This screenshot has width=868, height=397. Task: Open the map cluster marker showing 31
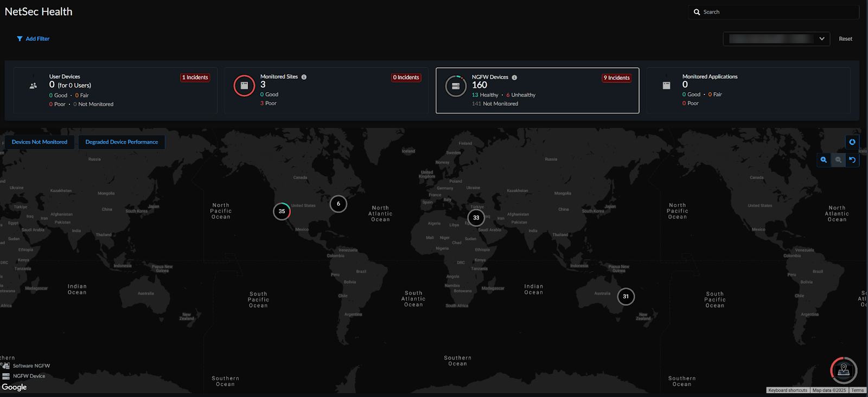pos(626,297)
